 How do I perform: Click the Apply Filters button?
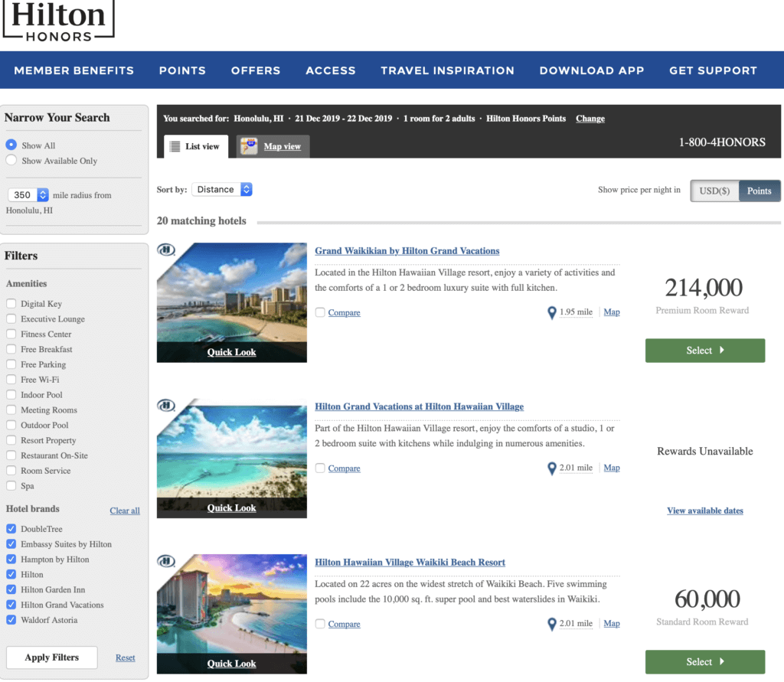pyautogui.click(x=52, y=658)
